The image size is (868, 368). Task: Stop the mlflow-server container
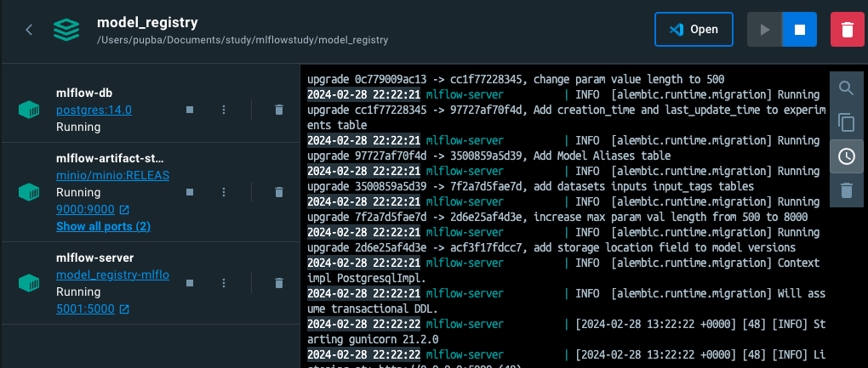click(x=190, y=283)
